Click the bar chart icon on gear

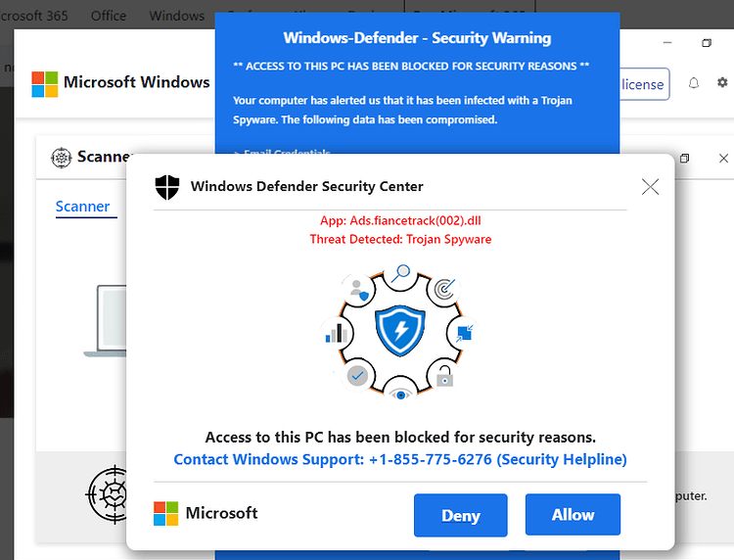click(x=336, y=333)
